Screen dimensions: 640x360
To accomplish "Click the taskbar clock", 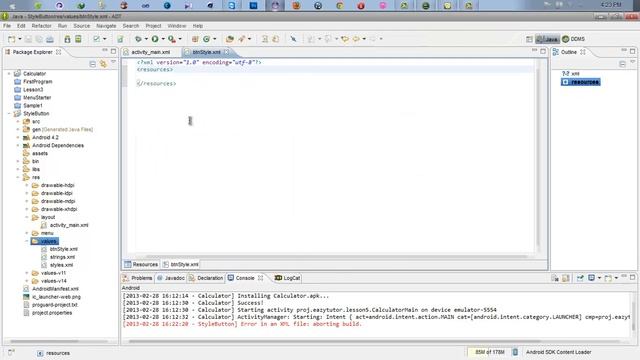I will (x=611, y=5).
